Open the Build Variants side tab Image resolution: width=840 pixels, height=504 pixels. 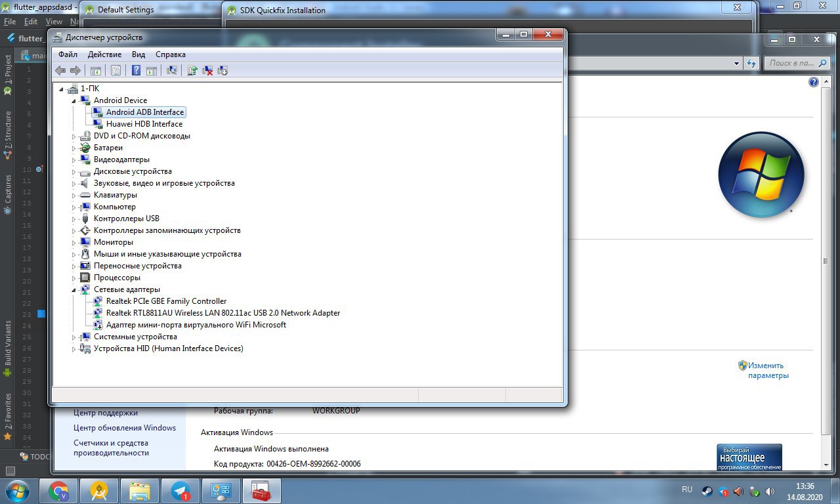coord(7,349)
